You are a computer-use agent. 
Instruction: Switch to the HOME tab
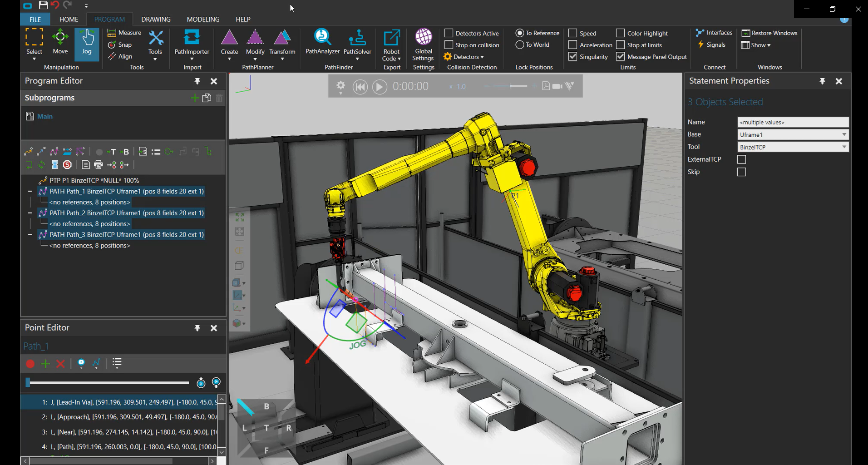[x=69, y=20]
